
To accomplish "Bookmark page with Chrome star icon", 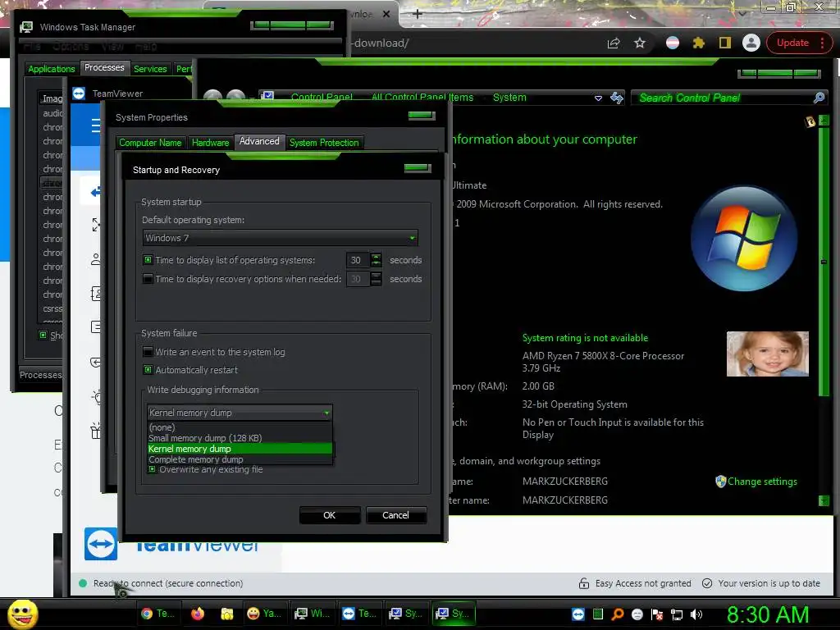I will pos(640,43).
